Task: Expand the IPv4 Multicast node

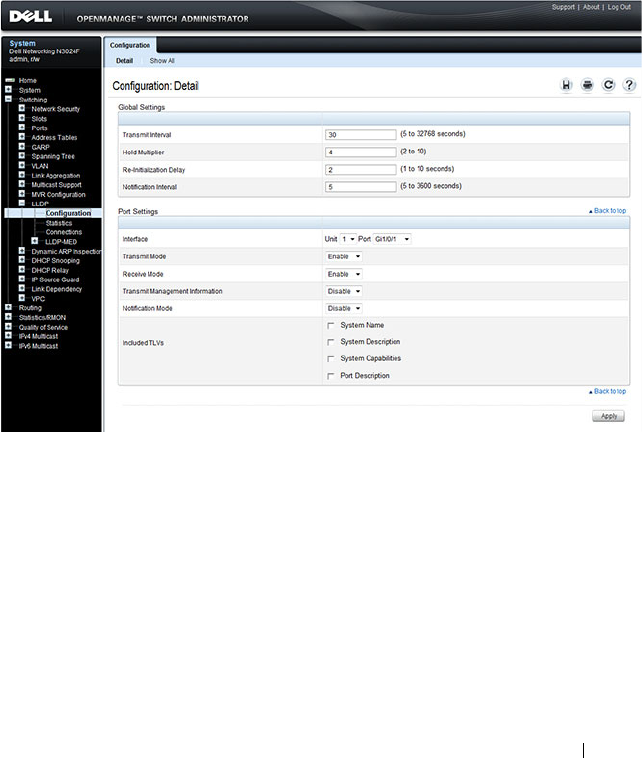Action: point(8,335)
